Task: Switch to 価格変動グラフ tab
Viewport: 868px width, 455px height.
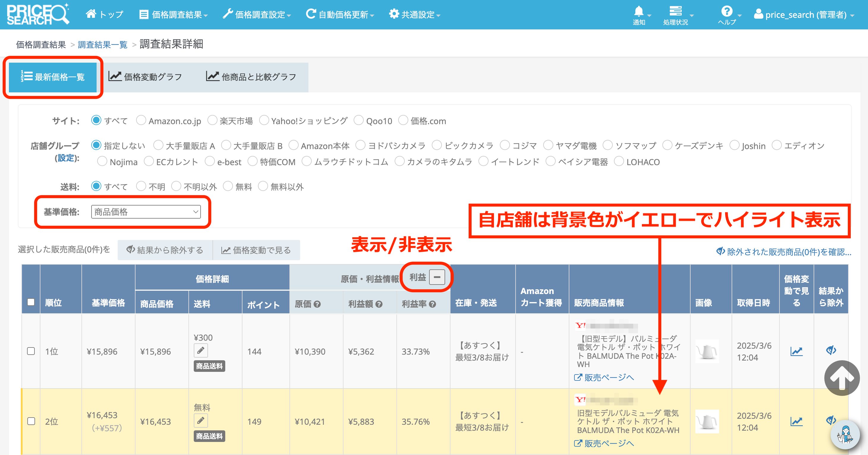Action: (x=145, y=77)
